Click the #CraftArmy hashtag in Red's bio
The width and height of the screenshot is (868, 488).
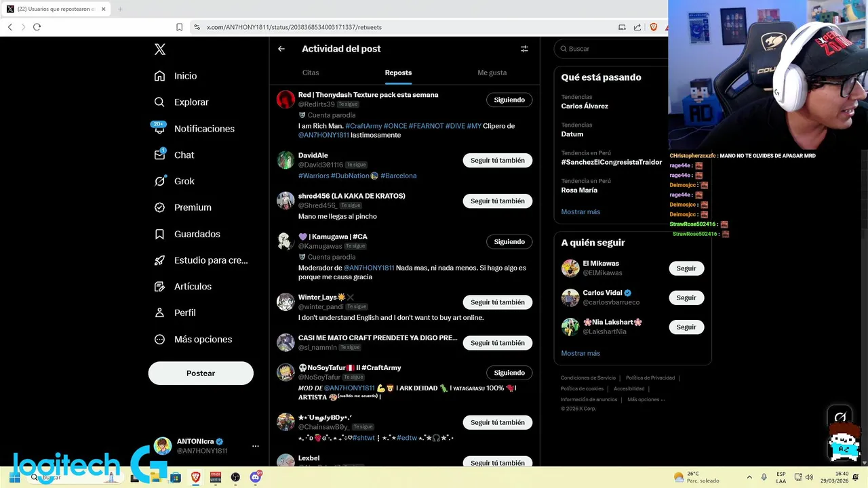tap(363, 126)
